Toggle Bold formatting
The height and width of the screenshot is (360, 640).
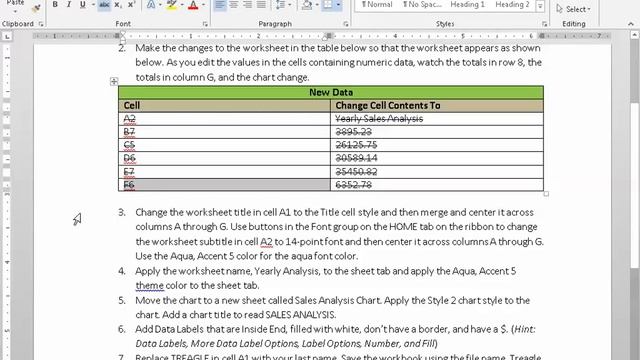pyautogui.click(x=55, y=4)
